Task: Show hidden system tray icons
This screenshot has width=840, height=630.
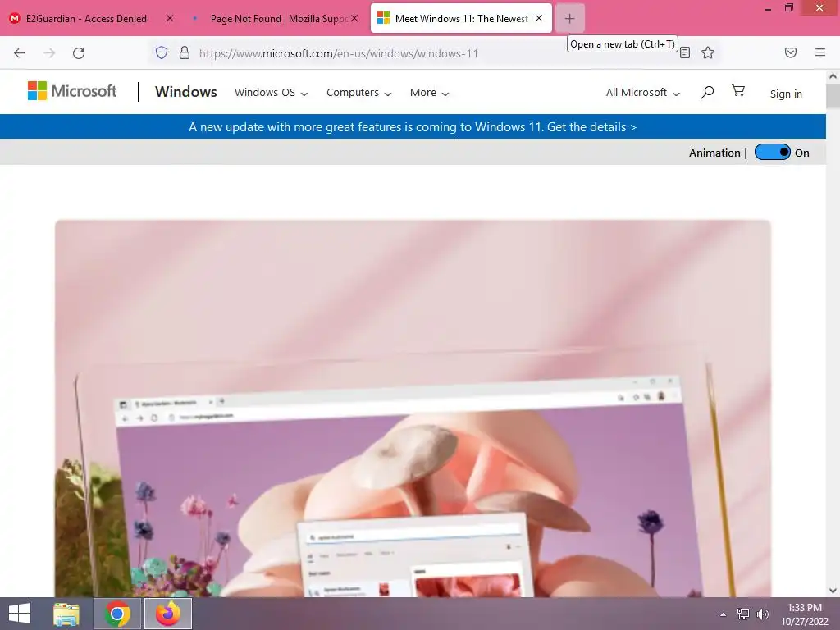Action: (x=724, y=614)
